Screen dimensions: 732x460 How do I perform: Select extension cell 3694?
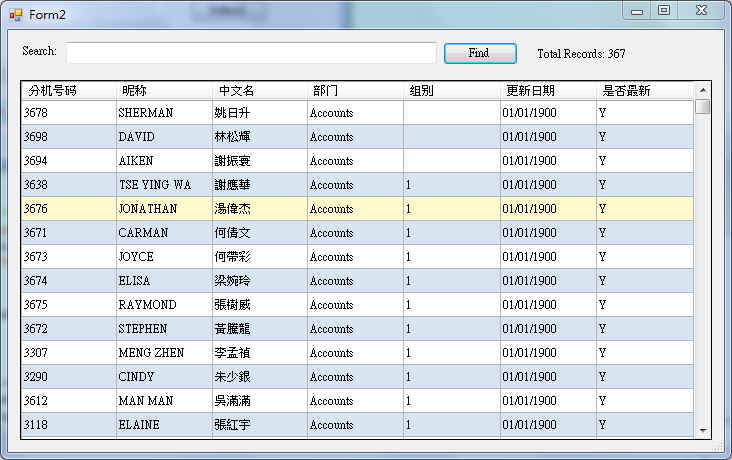[69, 161]
